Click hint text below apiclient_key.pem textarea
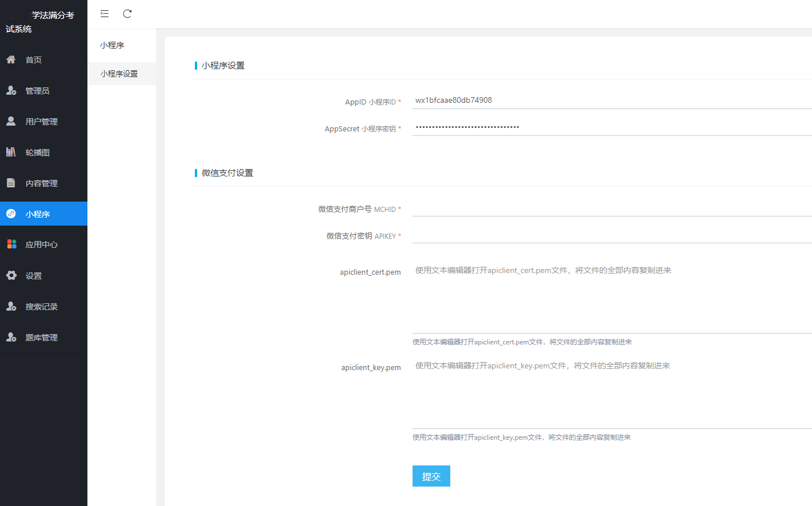This screenshot has height=506, width=812. point(522,437)
